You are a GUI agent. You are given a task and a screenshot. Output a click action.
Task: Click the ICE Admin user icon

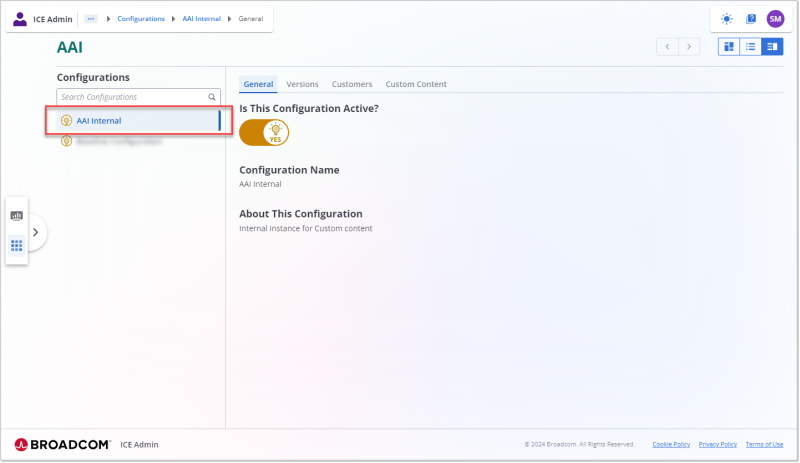20,19
